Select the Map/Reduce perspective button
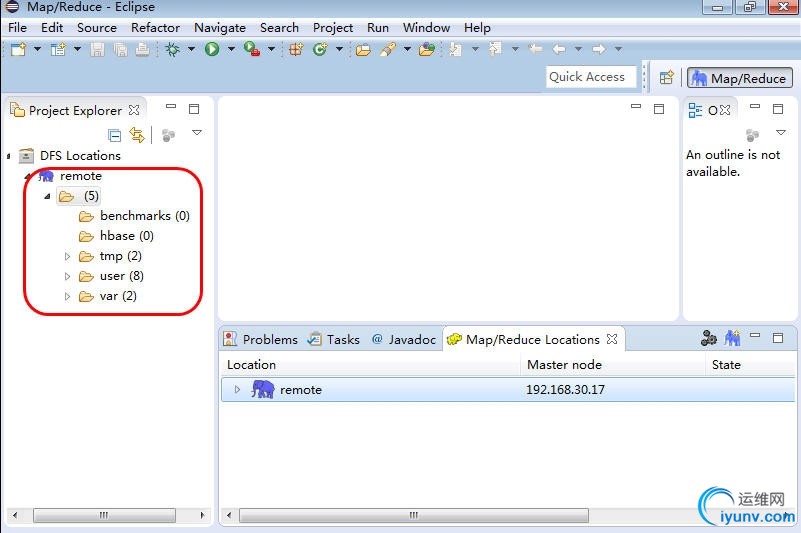Screen dimensions: 801x533 (740, 78)
